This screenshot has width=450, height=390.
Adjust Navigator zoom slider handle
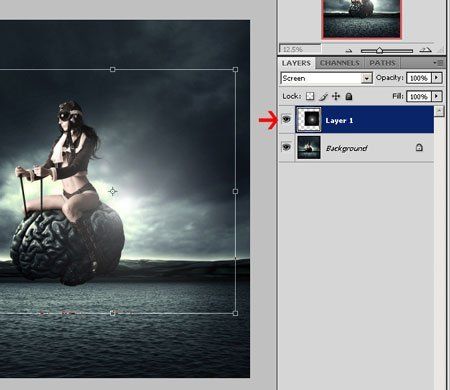[x=379, y=51]
